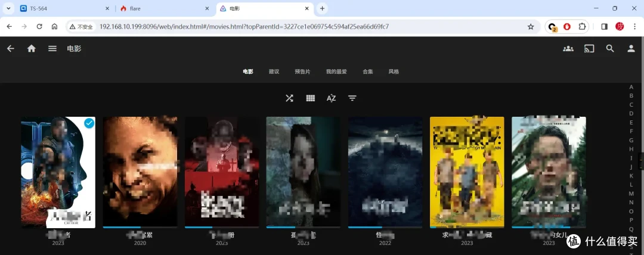Open the tab search dropdown arrow

tap(8, 8)
